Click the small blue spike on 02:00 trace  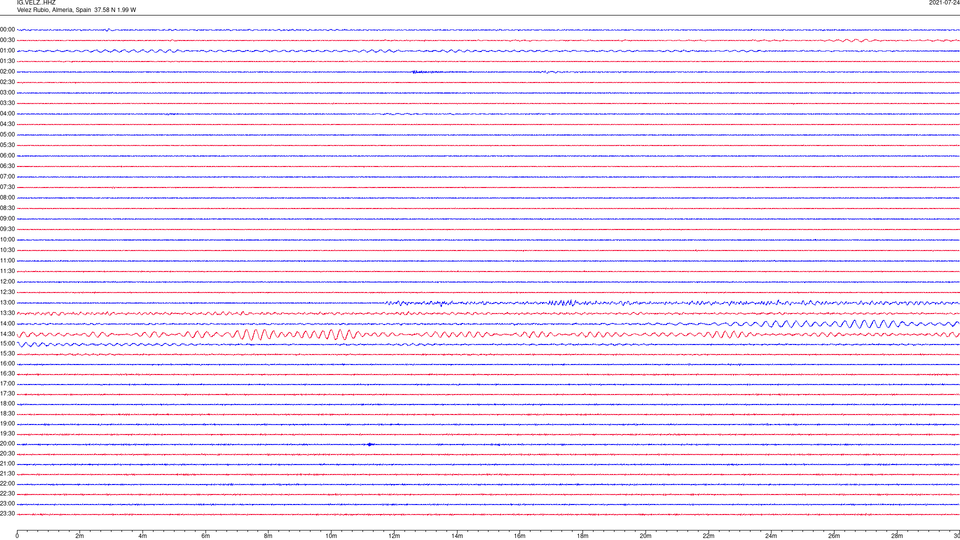pos(416,72)
